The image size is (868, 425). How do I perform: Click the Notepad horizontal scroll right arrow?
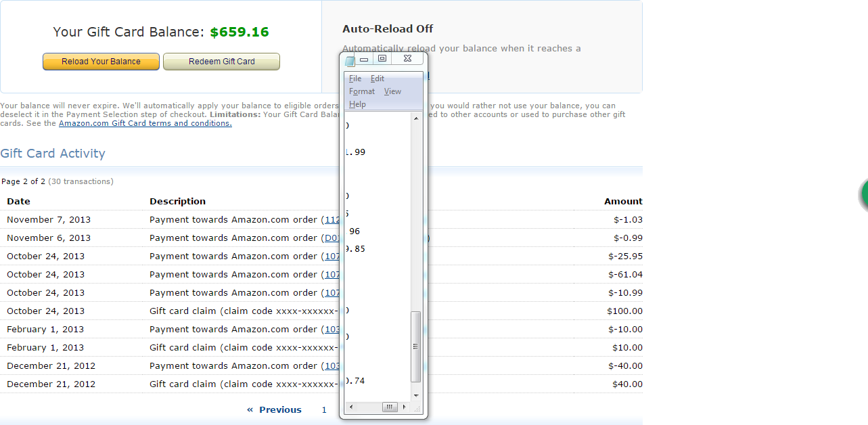[405, 407]
